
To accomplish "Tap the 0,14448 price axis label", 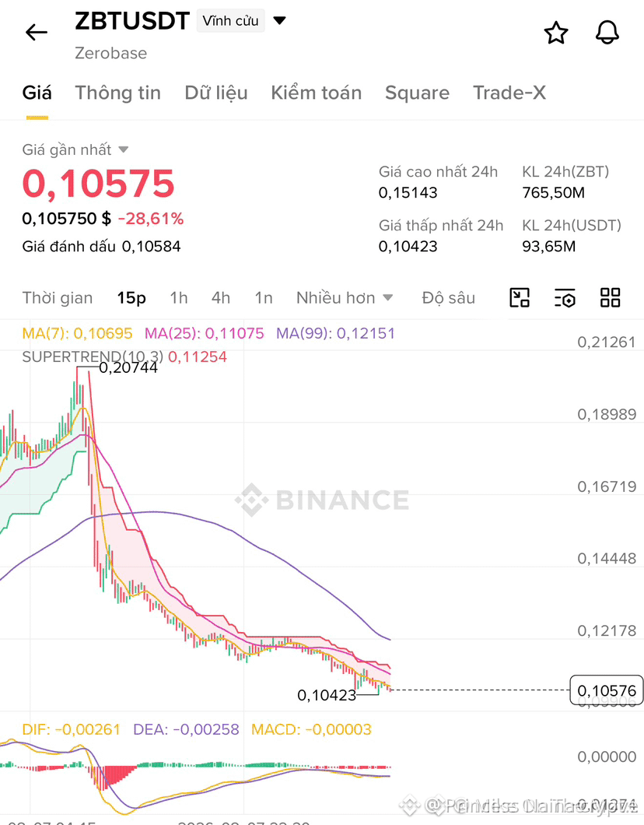I will click(x=607, y=558).
